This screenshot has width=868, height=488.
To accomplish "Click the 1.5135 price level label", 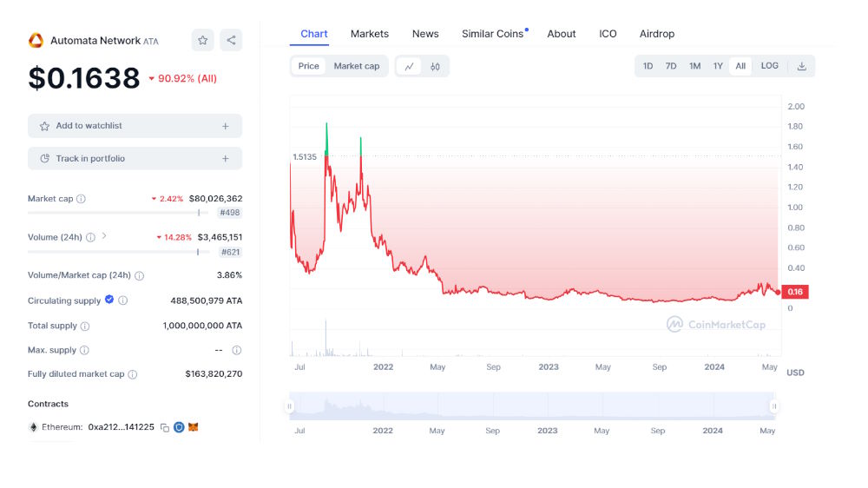I will (x=305, y=157).
